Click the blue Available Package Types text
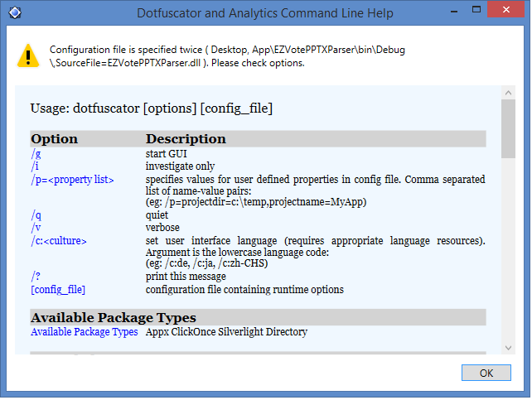 (x=85, y=331)
